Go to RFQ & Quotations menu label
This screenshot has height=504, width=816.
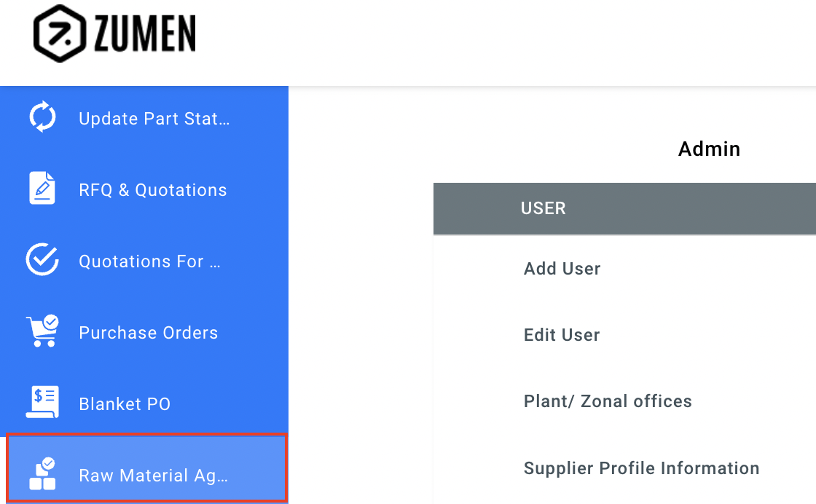pyautogui.click(x=153, y=190)
